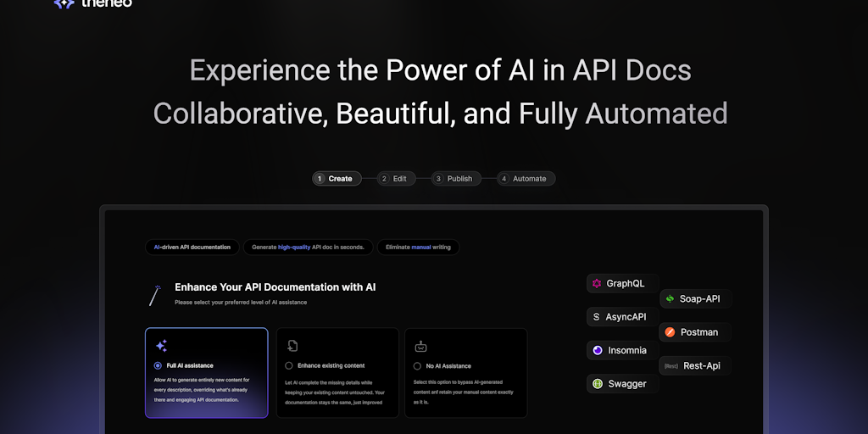This screenshot has width=868, height=434.
Task: Select the Full AI assistance radio button
Action: [x=158, y=365]
